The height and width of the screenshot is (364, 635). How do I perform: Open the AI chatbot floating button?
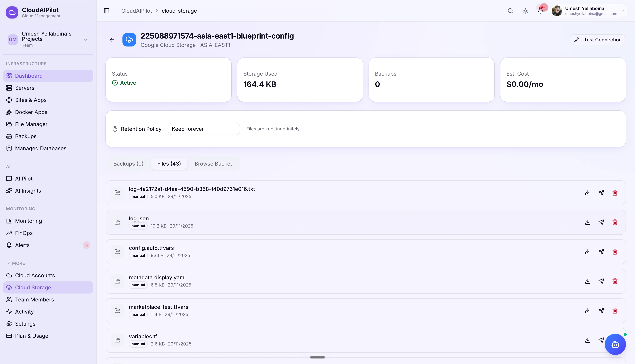pos(615,345)
